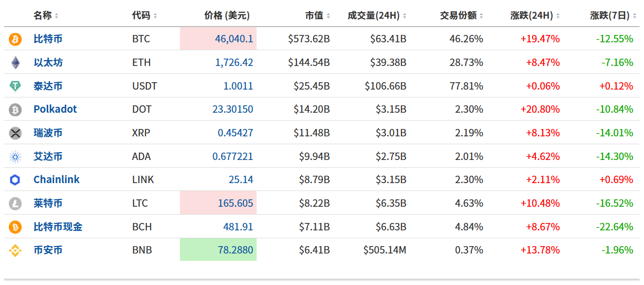
Task: Sort by 交易份额 column header
Action: coord(462,16)
